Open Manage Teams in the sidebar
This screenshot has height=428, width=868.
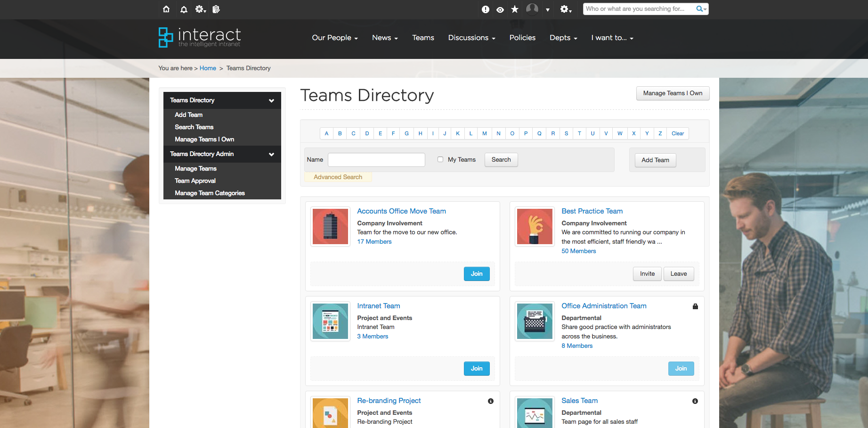coord(195,169)
